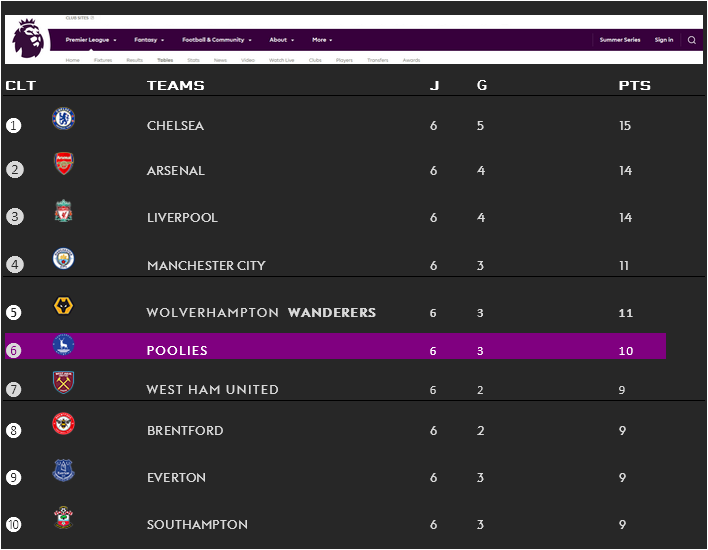Click the Sign in link
Screen dimensions: 708x550
click(664, 40)
